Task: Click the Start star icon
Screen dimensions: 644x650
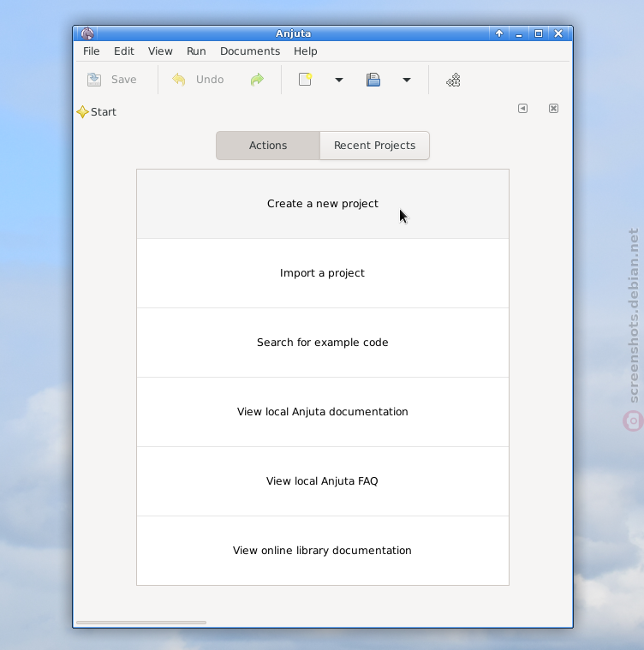Action: coord(82,111)
